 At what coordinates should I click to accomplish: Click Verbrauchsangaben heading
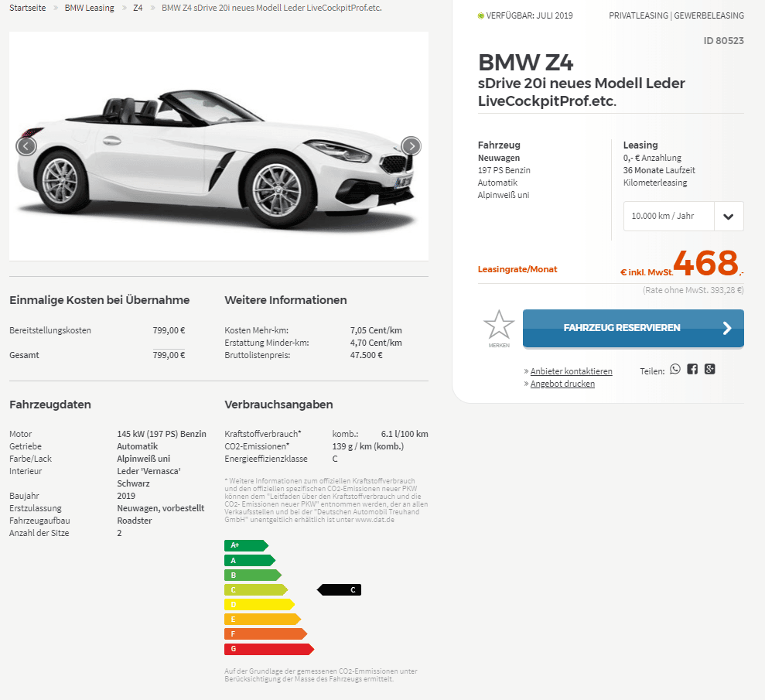click(278, 405)
